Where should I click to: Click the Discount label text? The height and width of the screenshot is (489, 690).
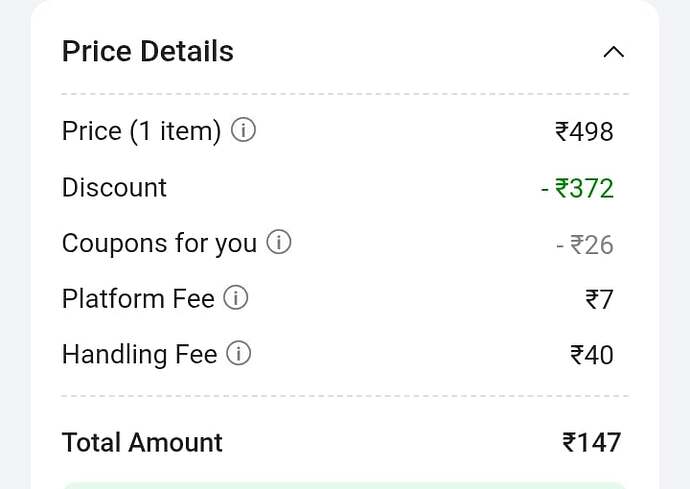pyautogui.click(x=114, y=187)
